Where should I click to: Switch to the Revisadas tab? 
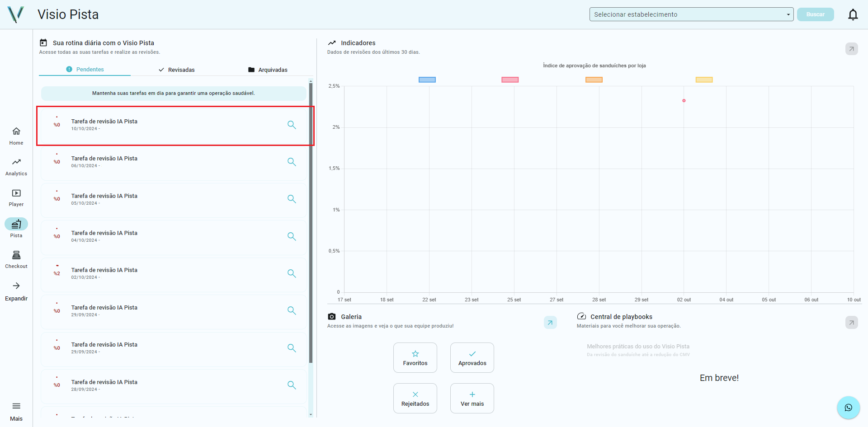click(177, 70)
